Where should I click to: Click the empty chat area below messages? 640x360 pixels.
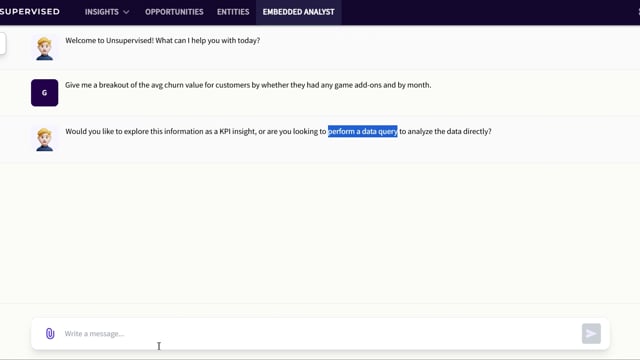(320, 233)
